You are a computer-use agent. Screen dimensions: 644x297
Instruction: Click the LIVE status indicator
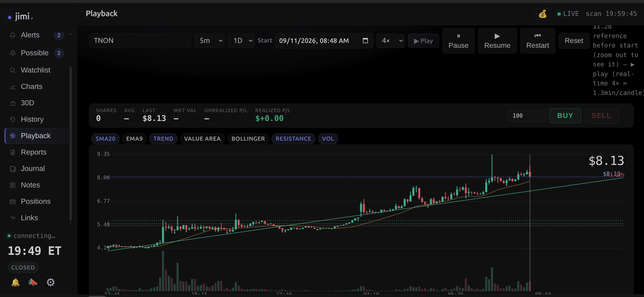(x=568, y=14)
